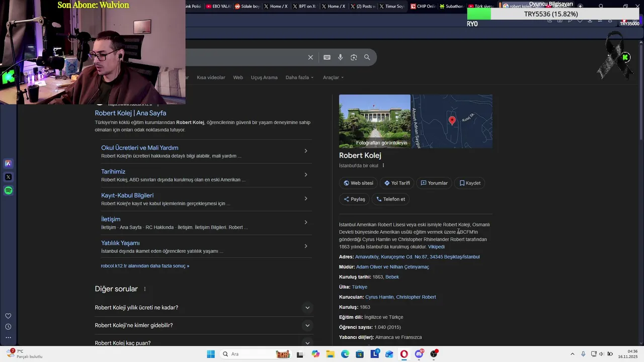The image size is (644, 362).
Task: Open Christopher Robert founder link
Action: (416, 297)
